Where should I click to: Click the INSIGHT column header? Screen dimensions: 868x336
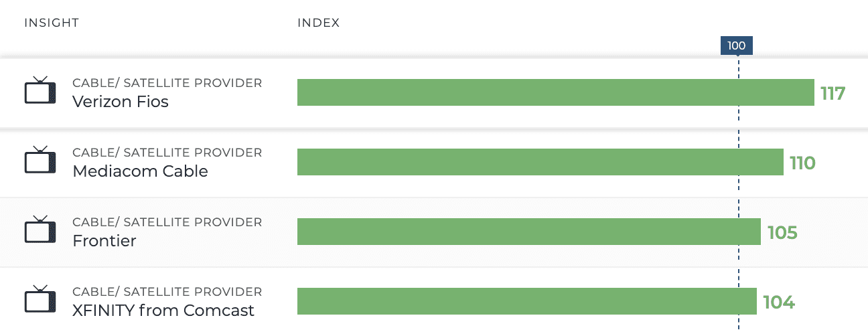click(x=52, y=23)
